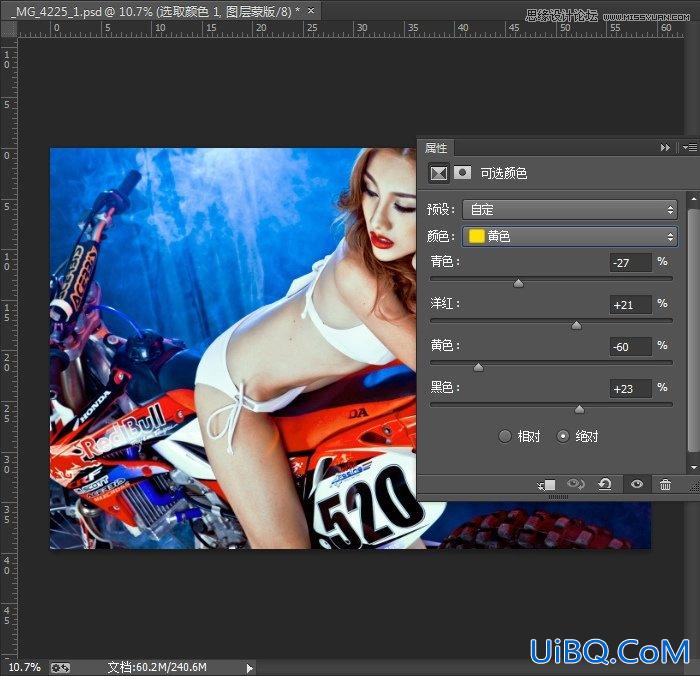Select the layer mask icon in Properties
Screen dimensions: 700x676
[x=462, y=172]
